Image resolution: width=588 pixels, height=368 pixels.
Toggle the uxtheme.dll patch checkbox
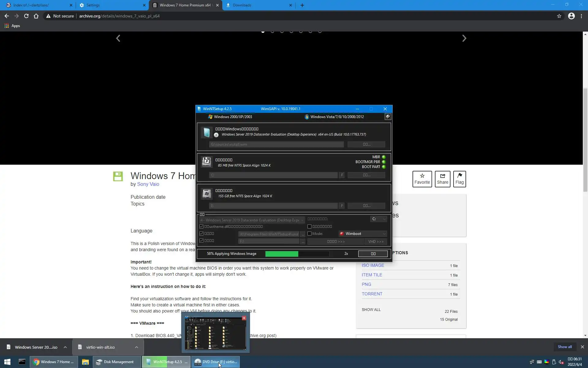[202, 227]
